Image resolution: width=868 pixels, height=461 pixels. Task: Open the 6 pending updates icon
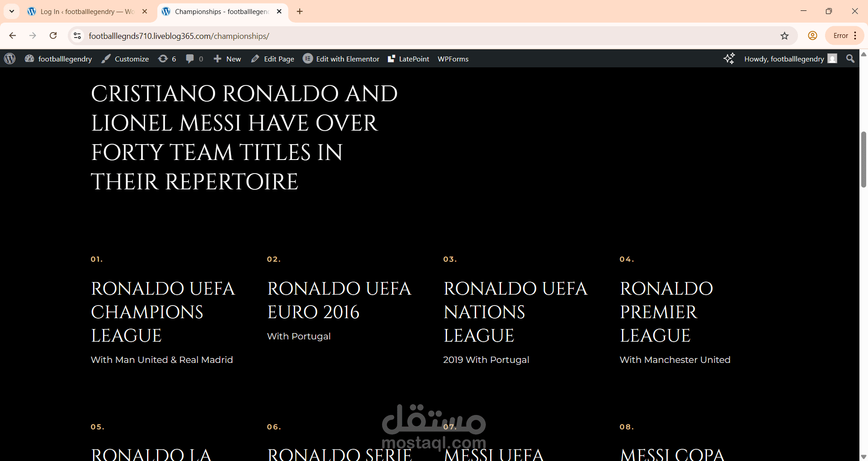coord(167,59)
